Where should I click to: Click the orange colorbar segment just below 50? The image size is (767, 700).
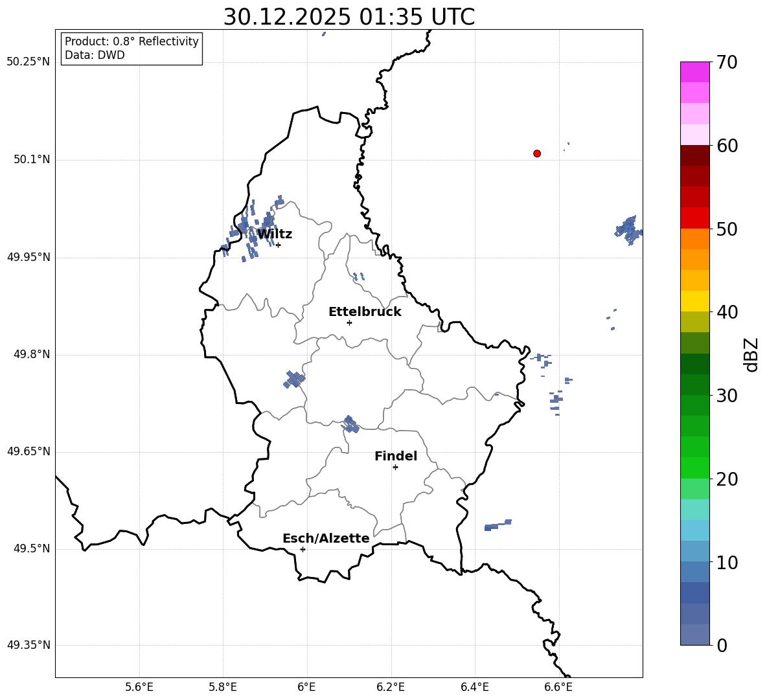694,239
